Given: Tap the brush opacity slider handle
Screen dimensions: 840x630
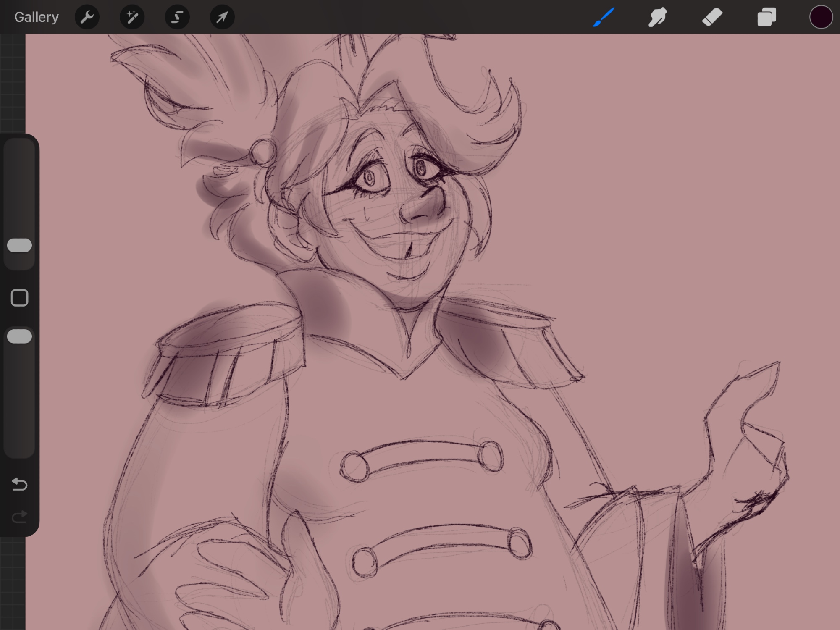Looking at the screenshot, I should click(x=19, y=336).
